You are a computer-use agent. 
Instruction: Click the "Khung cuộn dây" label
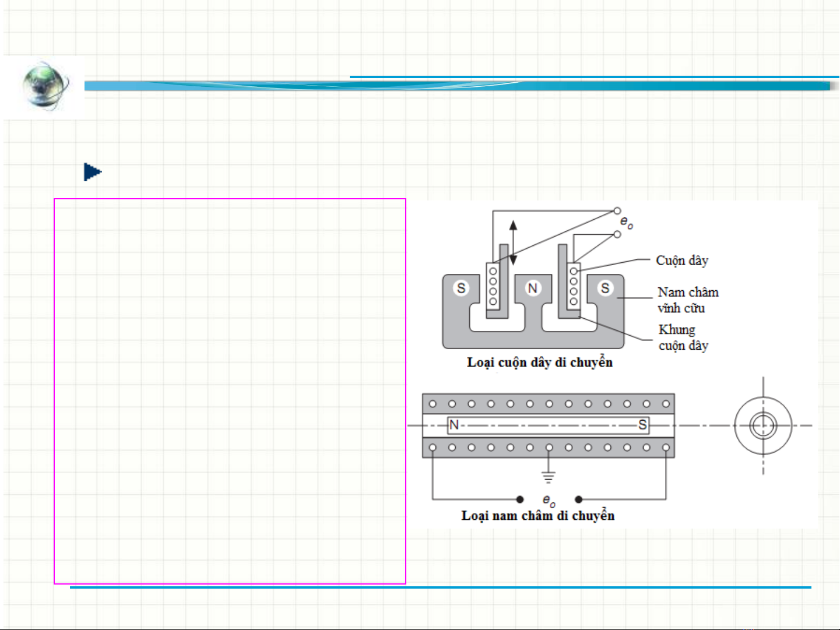click(x=683, y=337)
